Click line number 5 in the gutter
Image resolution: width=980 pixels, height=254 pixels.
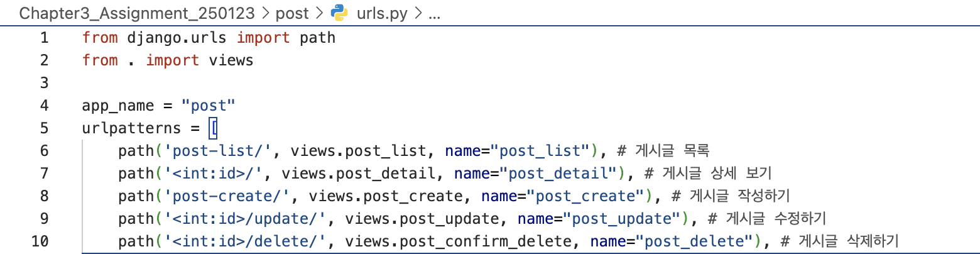[43, 128]
